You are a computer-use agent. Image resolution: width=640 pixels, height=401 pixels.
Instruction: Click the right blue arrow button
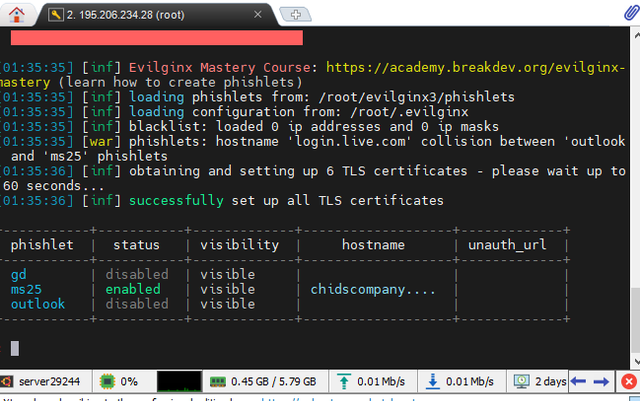coord(601,381)
